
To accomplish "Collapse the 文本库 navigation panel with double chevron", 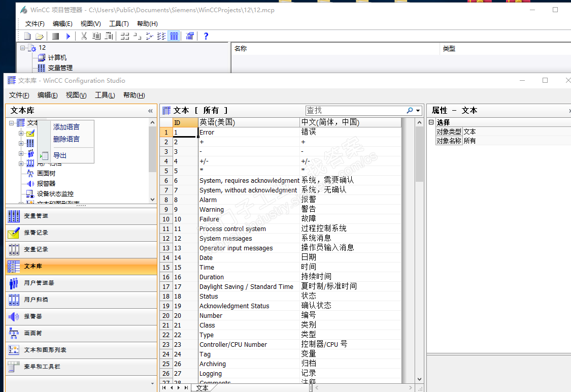I will (x=150, y=111).
